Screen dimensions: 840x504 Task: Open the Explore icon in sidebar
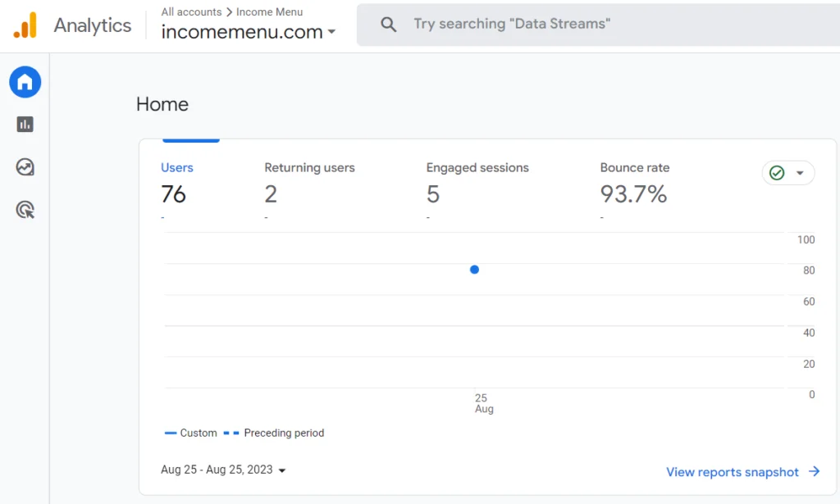click(x=25, y=167)
